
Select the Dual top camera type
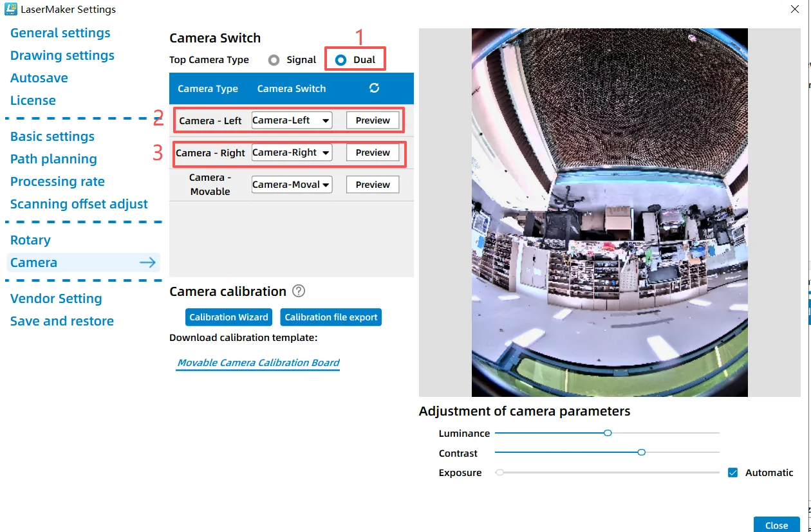[341, 60]
